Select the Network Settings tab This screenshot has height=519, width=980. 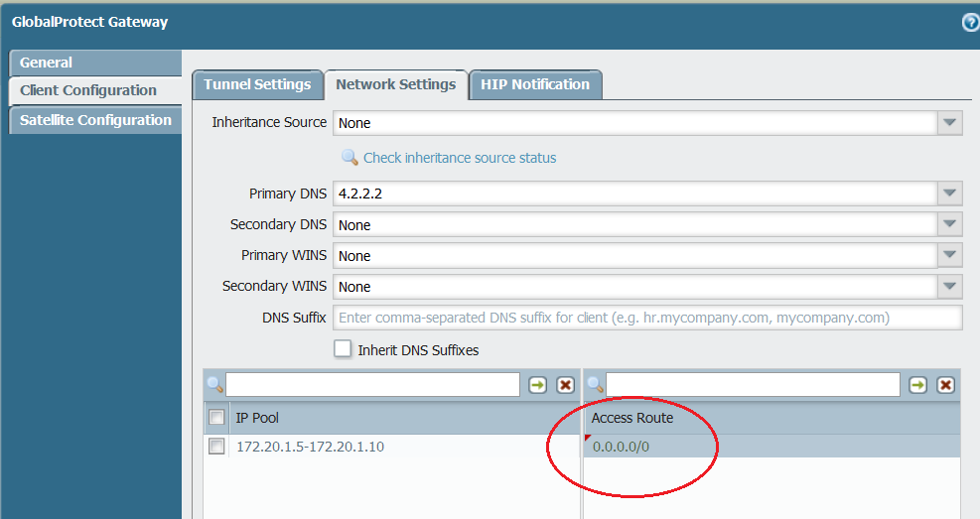click(395, 85)
